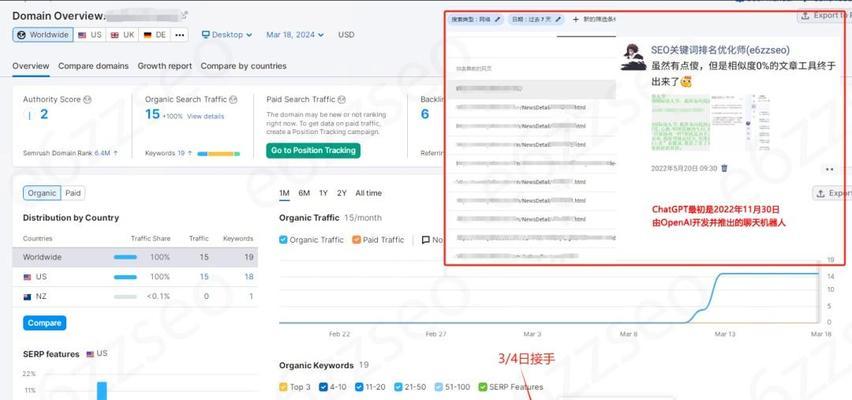Click the Desktop monitor icon
The height and width of the screenshot is (400, 852).
click(x=205, y=35)
